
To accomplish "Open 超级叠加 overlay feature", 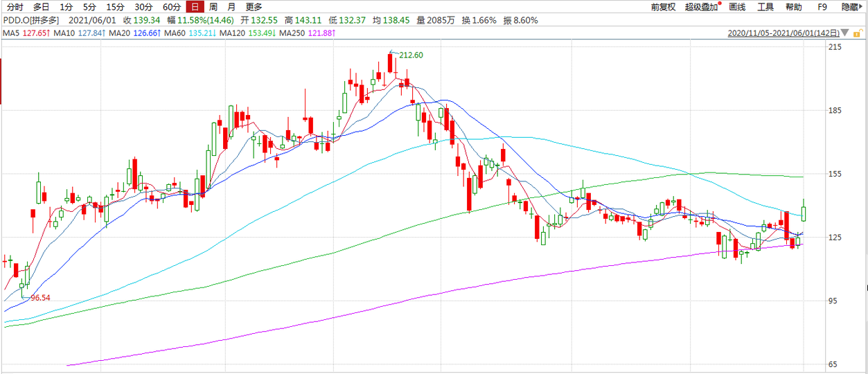I will point(701,7).
